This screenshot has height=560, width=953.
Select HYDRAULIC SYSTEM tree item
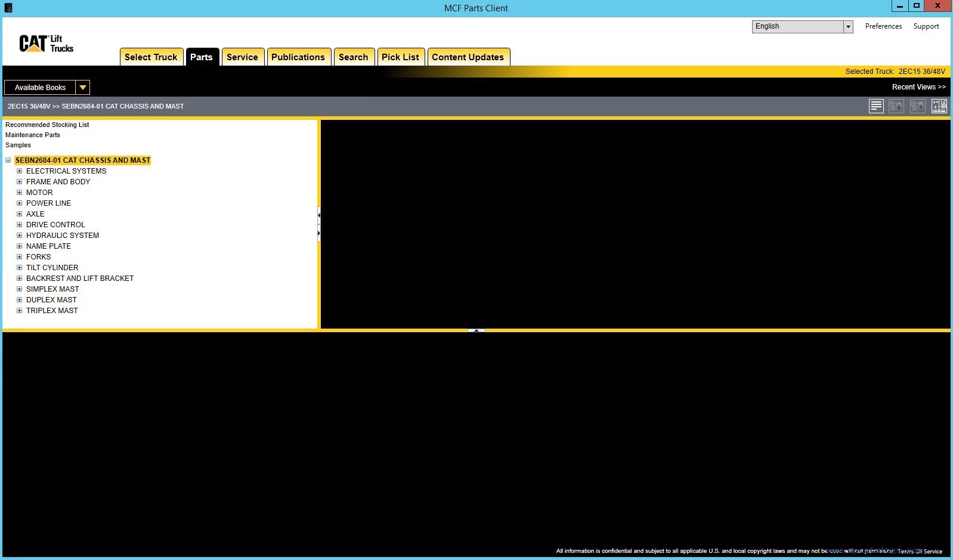[x=63, y=236]
